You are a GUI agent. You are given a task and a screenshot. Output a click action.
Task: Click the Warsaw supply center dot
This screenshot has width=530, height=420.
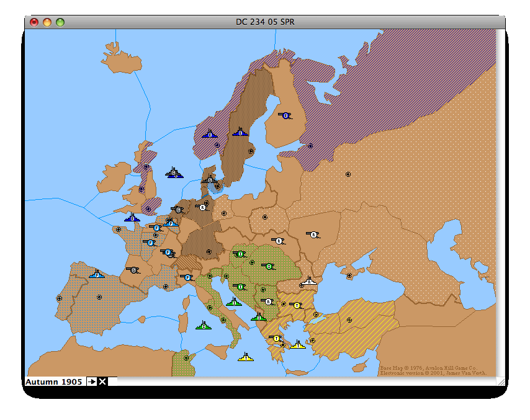[264, 217]
